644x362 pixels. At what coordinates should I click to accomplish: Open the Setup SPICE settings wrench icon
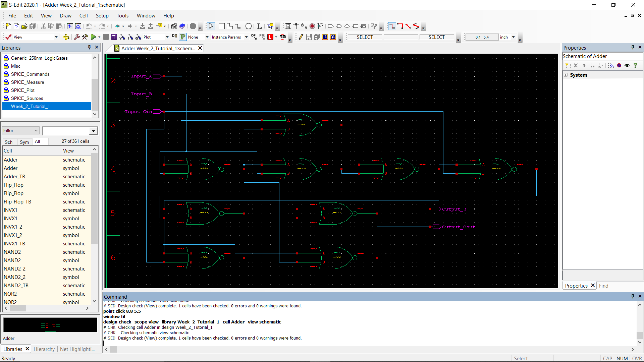[x=77, y=37]
